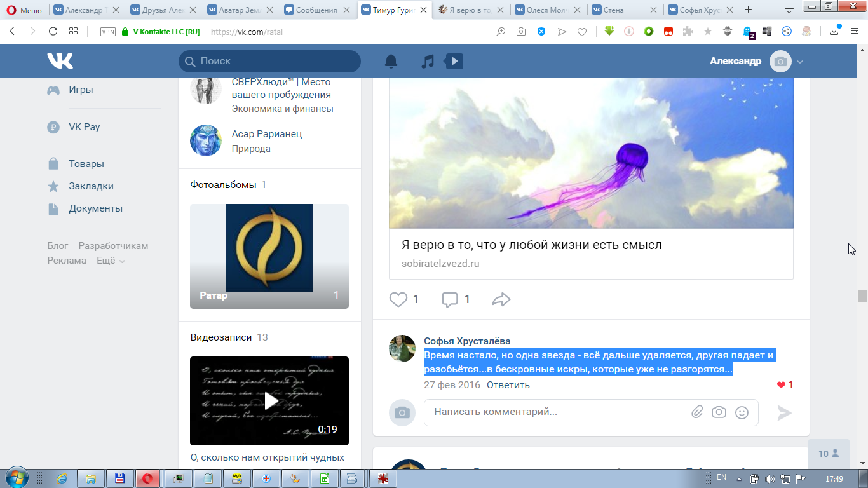Share the post with the arrow icon
Image resolution: width=868 pixels, height=488 pixels.
click(501, 299)
